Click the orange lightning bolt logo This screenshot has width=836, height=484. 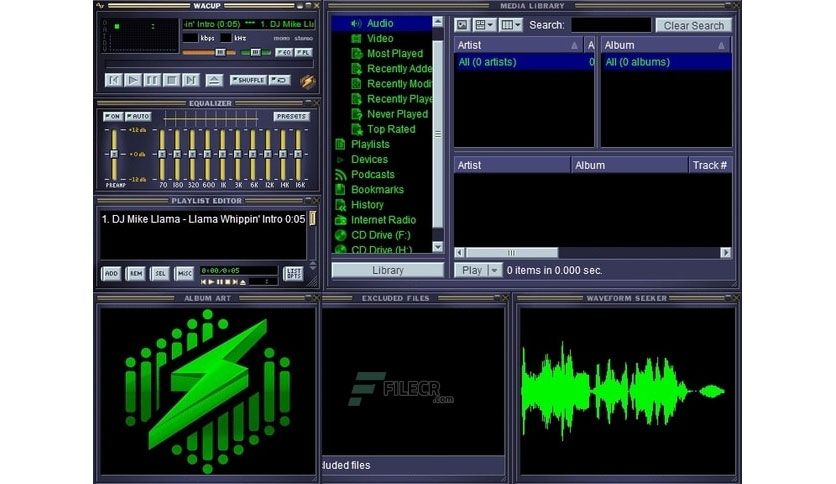(307, 81)
